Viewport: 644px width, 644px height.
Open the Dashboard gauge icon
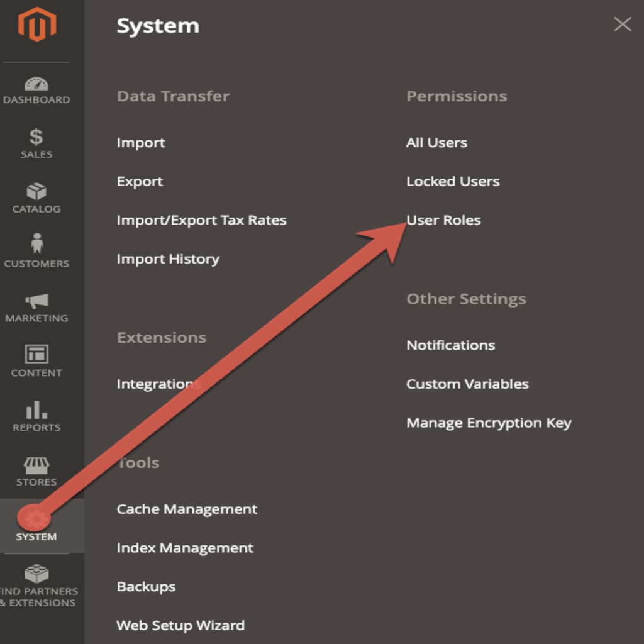point(36,84)
